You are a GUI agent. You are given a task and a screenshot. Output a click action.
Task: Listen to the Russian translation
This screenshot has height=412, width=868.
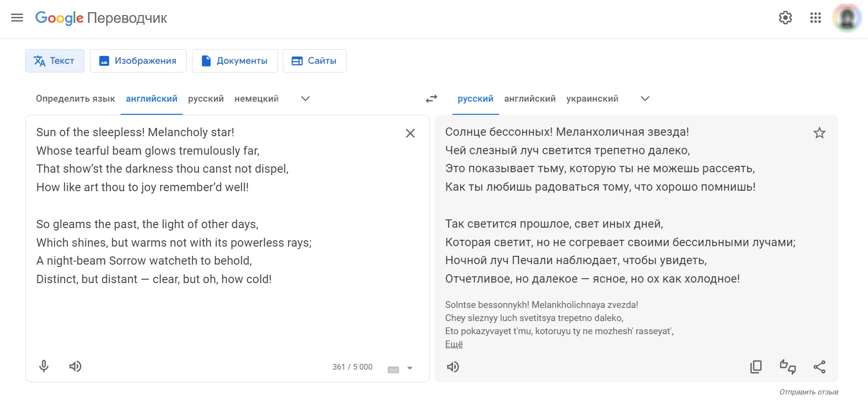pyautogui.click(x=453, y=367)
